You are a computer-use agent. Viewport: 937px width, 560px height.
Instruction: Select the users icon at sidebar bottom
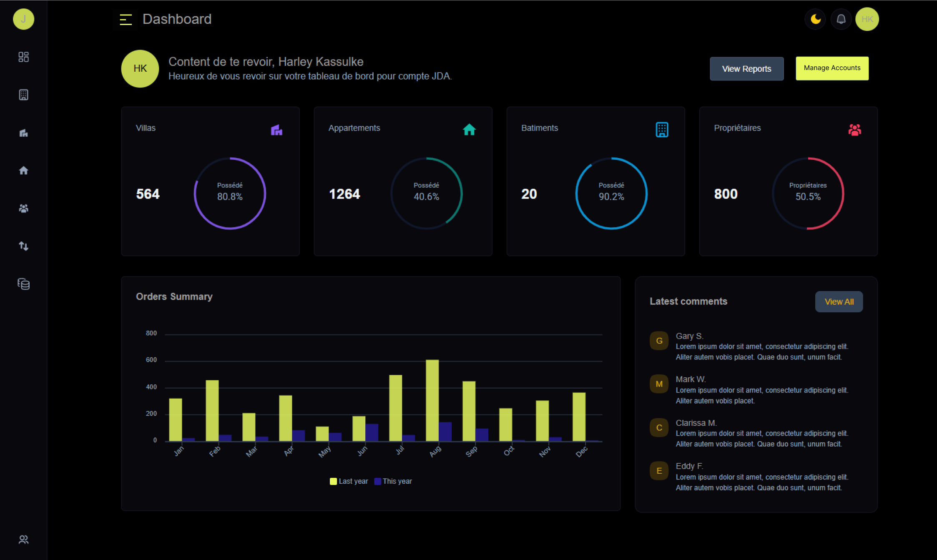23,539
